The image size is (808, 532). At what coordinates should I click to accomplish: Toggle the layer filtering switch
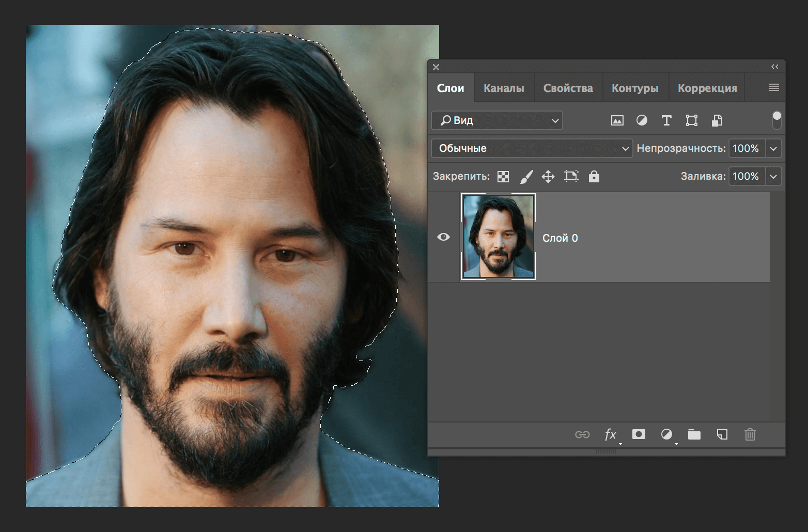(x=776, y=120)
